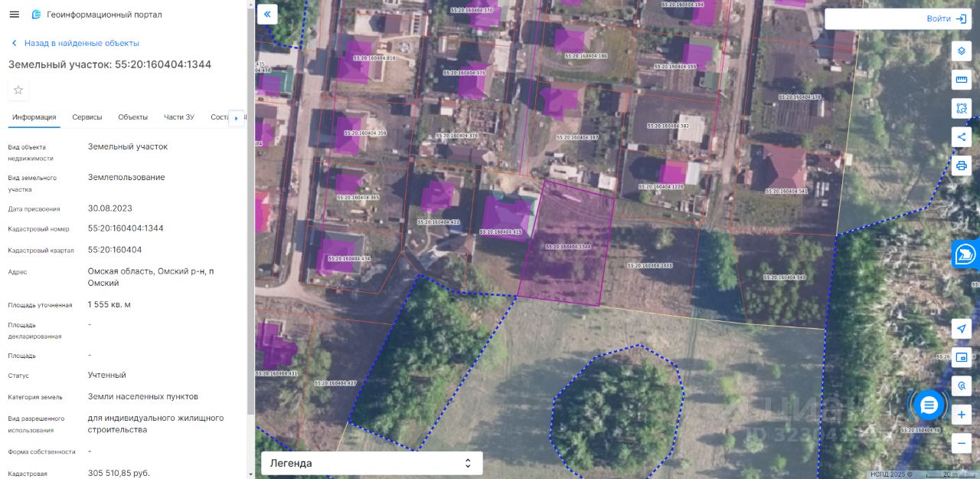Click the date value 30.08.2023
This screenshot has width=980, height=479.
[110, 208]
